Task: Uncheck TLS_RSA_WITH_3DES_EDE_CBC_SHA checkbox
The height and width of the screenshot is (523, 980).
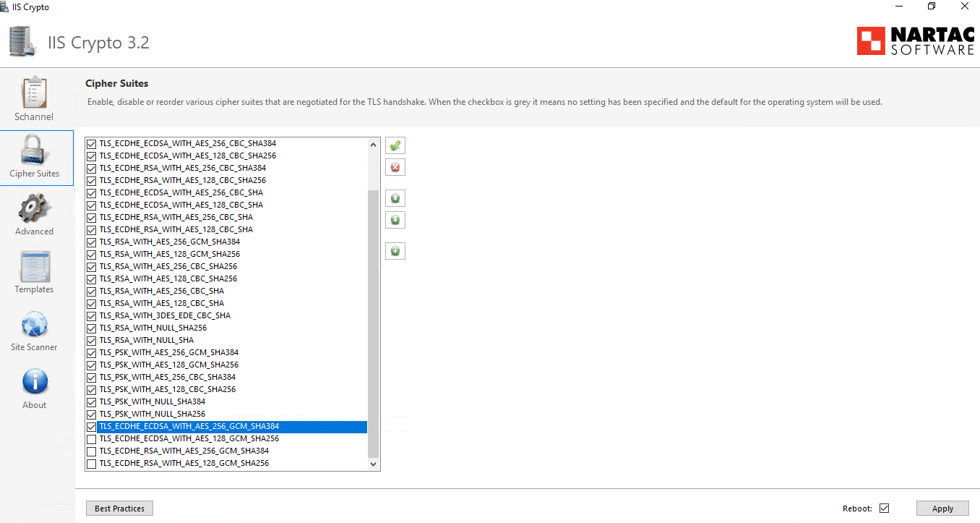Action: coord(91,315)
